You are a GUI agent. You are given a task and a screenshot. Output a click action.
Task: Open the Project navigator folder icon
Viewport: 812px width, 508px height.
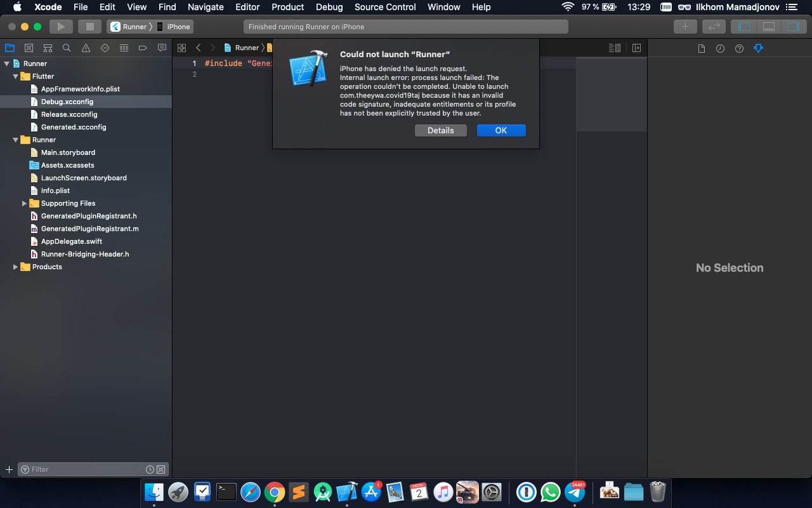[10, 48]
